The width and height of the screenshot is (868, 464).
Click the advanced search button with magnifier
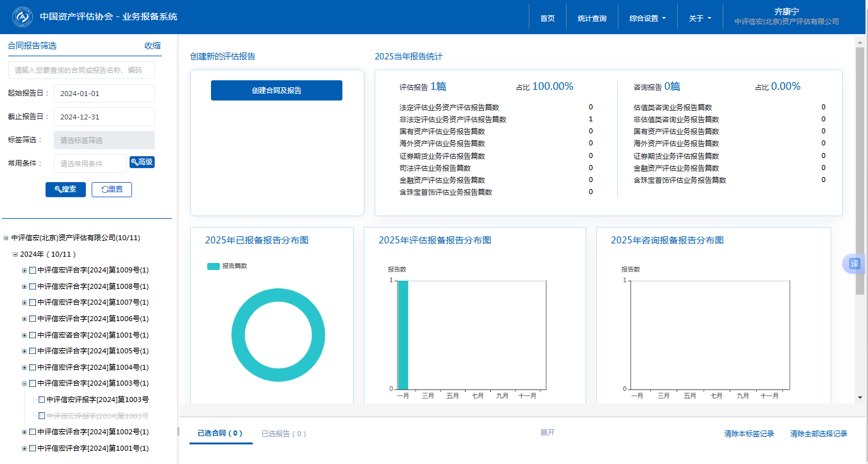tap(142, 162)
